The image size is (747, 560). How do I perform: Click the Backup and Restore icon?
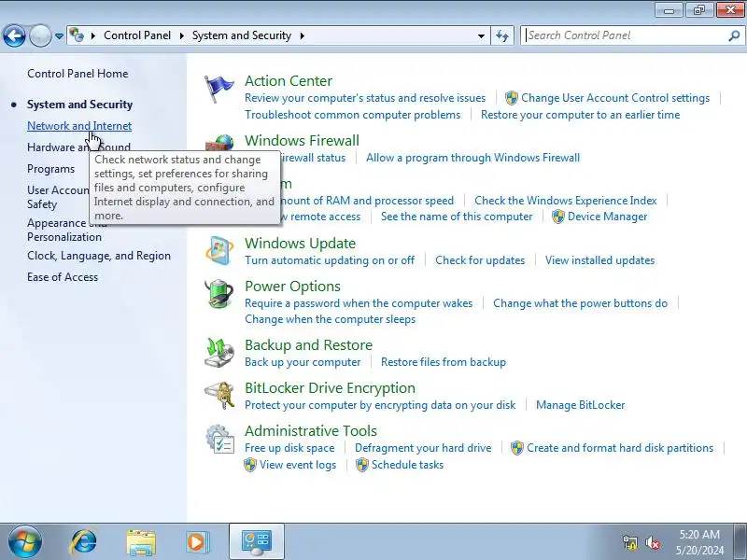click(219, 353)
